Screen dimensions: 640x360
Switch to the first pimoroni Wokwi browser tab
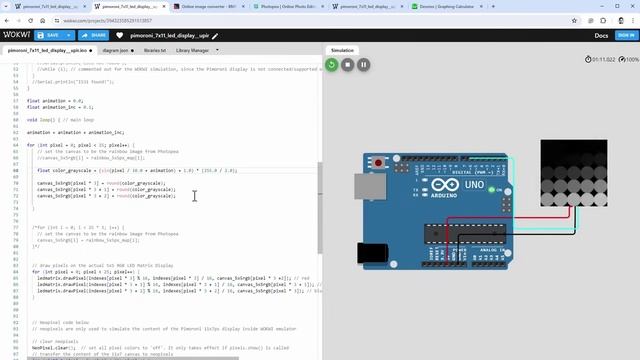[50, 7]
